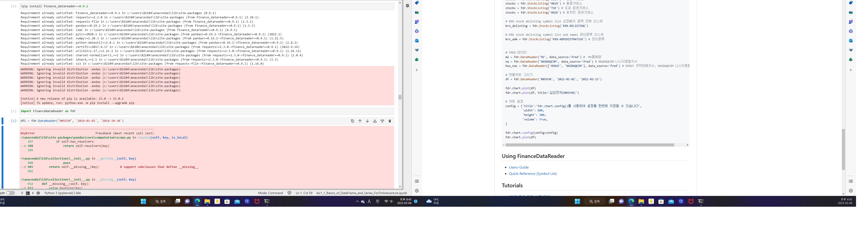Click plus to customize docs window's Edge sidebar

851,70
